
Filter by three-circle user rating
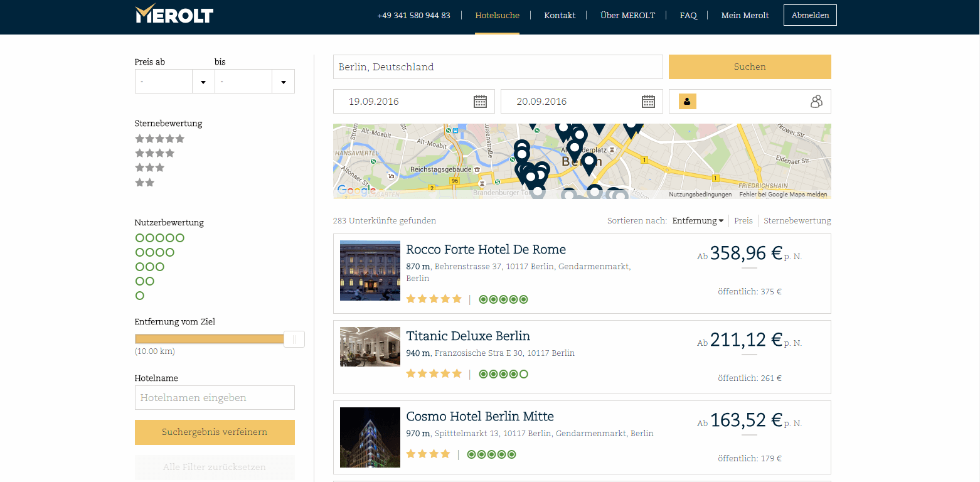(x=150, y=267)
